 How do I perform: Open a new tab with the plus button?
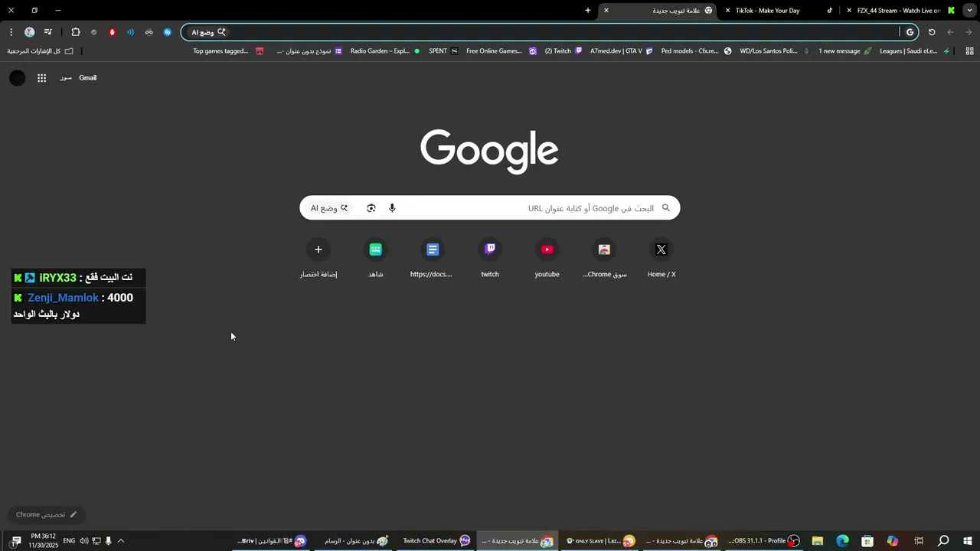[x=588, y=11]
